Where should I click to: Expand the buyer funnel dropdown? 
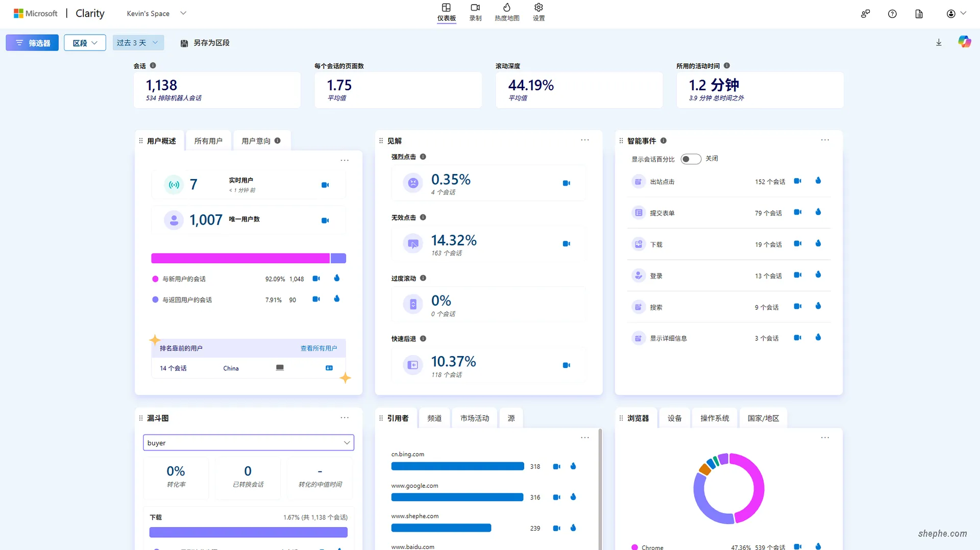point(249,443)
